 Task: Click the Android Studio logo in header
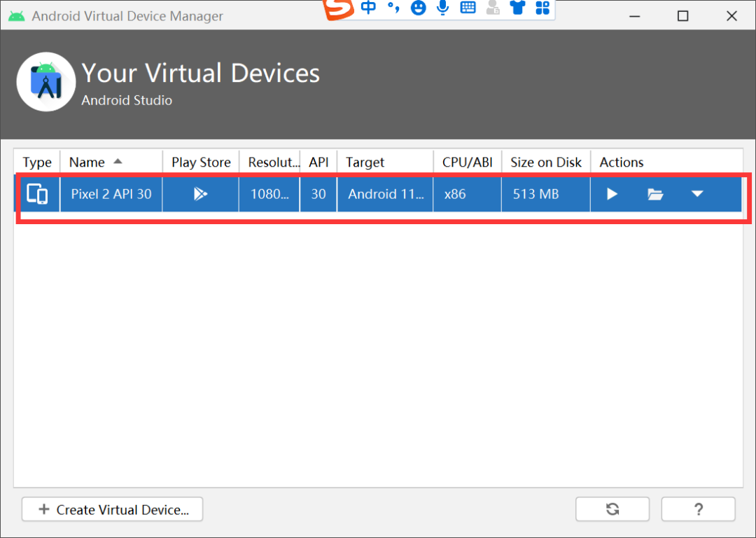pyautogui.click(x=46, y=81)
